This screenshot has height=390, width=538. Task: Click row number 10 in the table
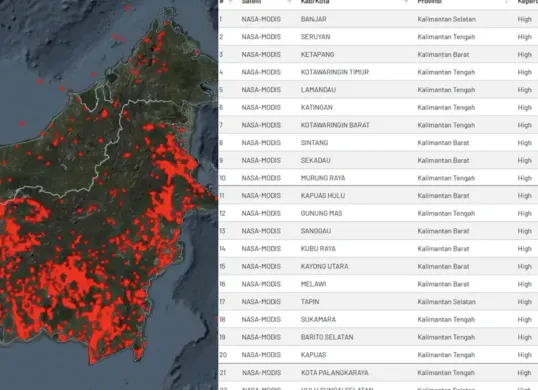pyautogui.click(x=222, y=178)
